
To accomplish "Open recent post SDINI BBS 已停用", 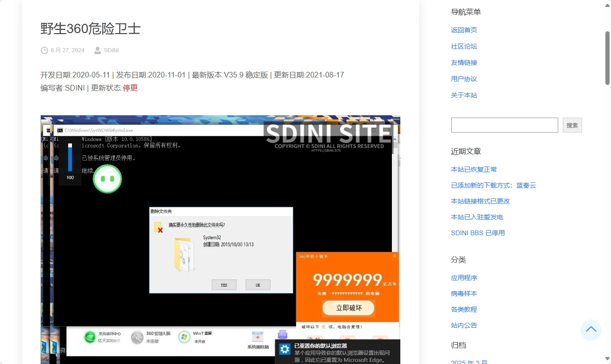I will (x=478, y=233).
